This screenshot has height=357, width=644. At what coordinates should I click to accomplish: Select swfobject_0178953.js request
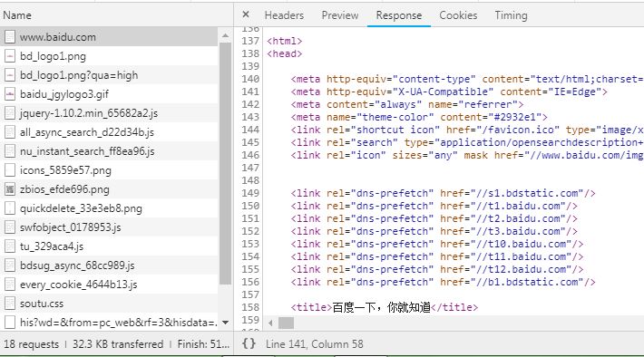coord(109,227)
